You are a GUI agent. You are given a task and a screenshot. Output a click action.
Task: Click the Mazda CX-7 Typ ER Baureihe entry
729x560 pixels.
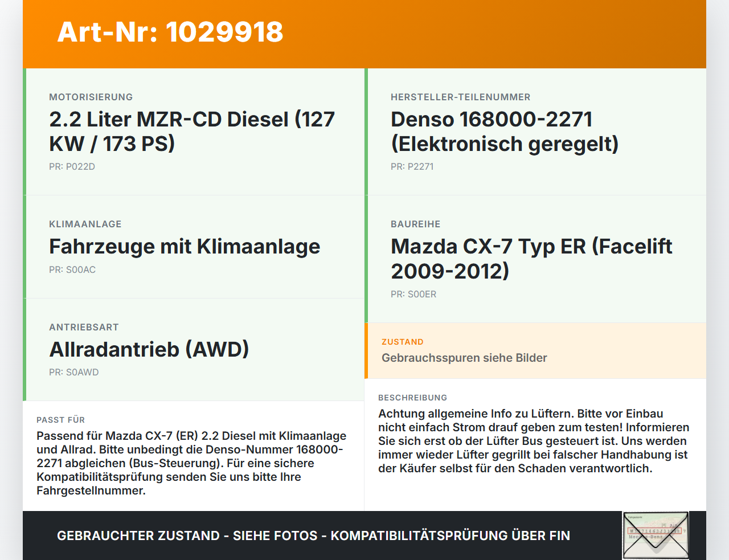coord(531,259)
